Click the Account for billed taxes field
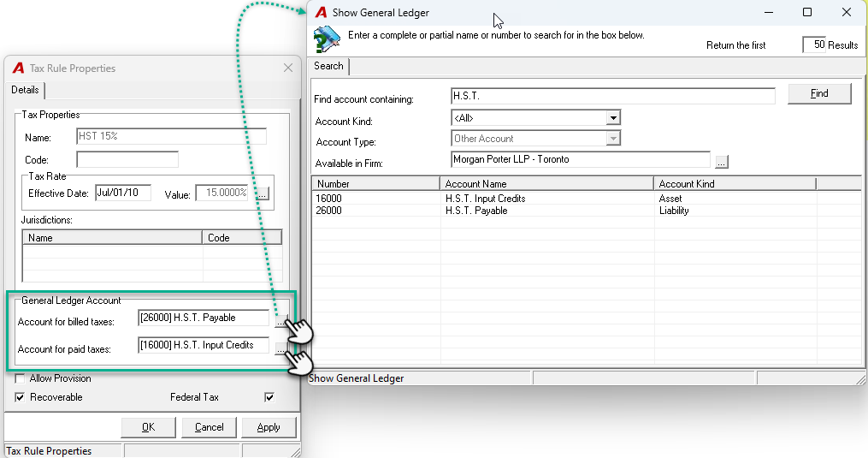The height and width of the screenshot is (458, 868). click(204, 318)
